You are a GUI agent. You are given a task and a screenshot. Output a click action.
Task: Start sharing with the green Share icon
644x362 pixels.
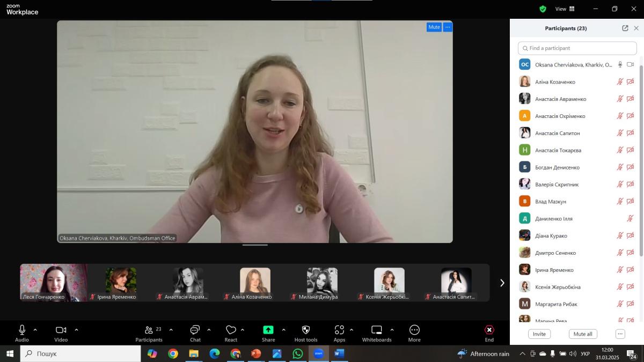click(x=268, y=330)
